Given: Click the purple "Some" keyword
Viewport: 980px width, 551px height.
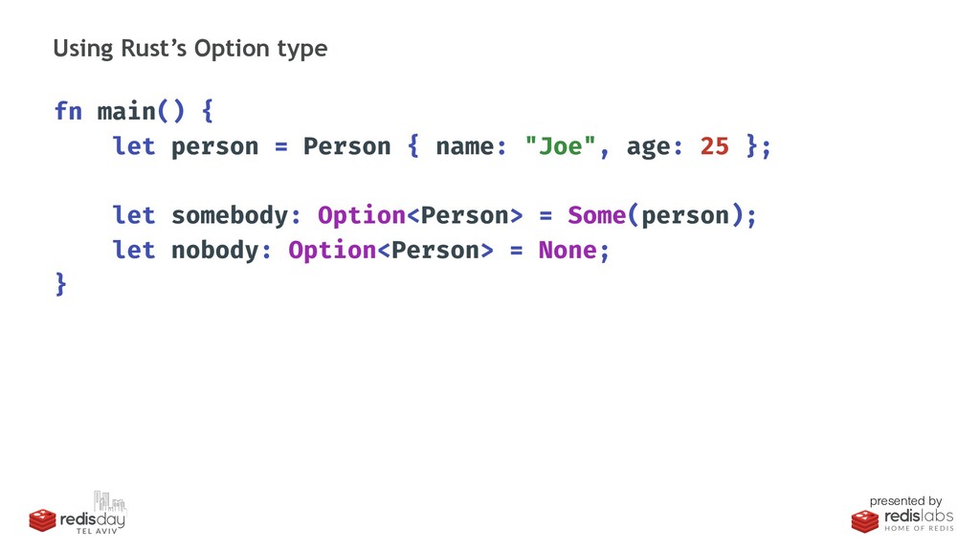Looking at the screenshot, I should (x=597, y=215).
